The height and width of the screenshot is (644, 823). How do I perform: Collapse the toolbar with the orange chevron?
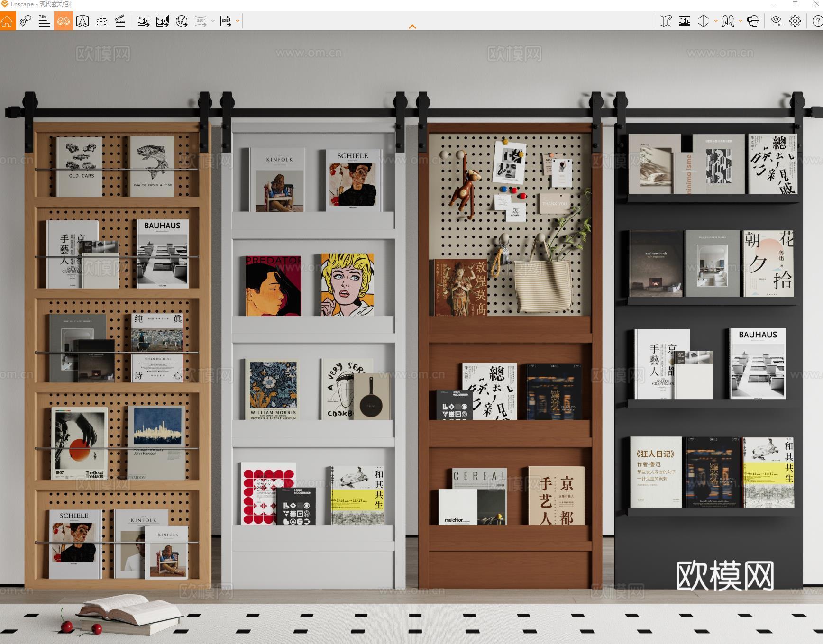[412, 27]
